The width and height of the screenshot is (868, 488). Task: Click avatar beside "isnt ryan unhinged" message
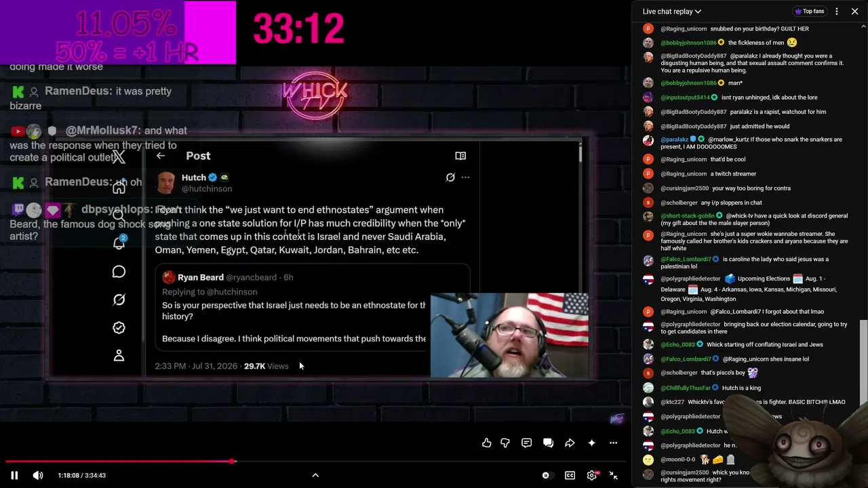pos(648,98)
